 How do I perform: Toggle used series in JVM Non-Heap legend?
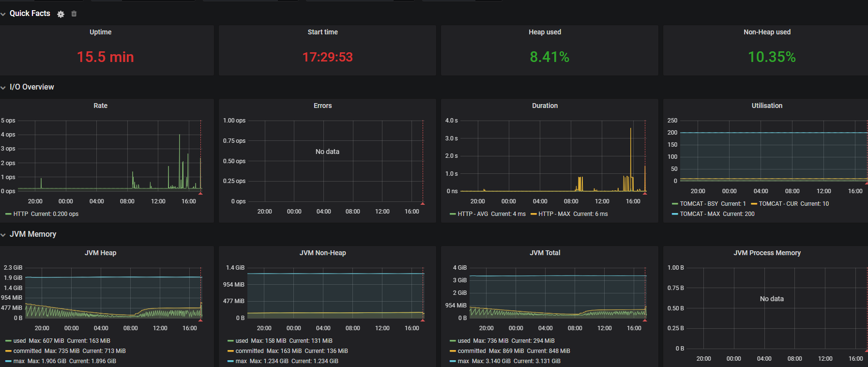242,341
